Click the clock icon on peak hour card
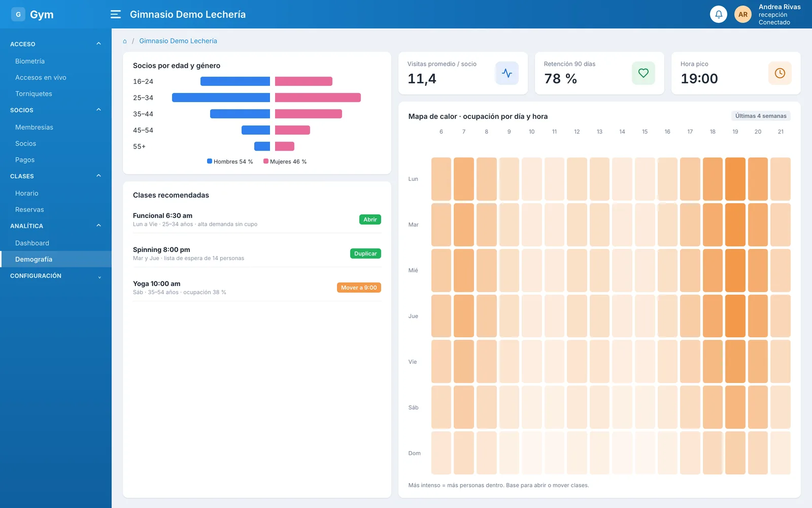Image resolution: width=812 pixels, height=508 pixels. point(780,73)
